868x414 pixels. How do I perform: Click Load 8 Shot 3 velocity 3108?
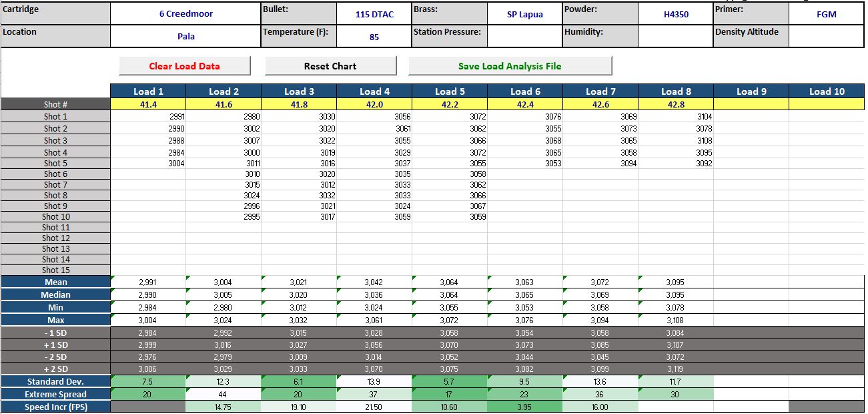point(676,141)
